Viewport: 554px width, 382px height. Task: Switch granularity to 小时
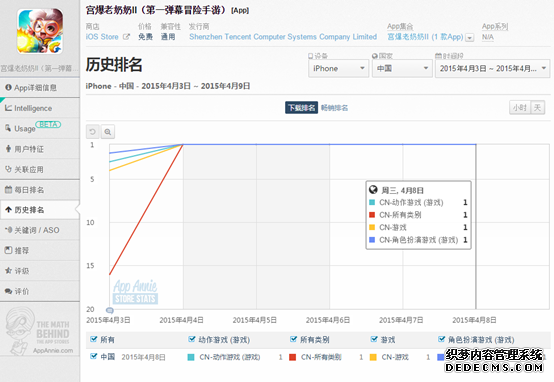tap(520, 107)
